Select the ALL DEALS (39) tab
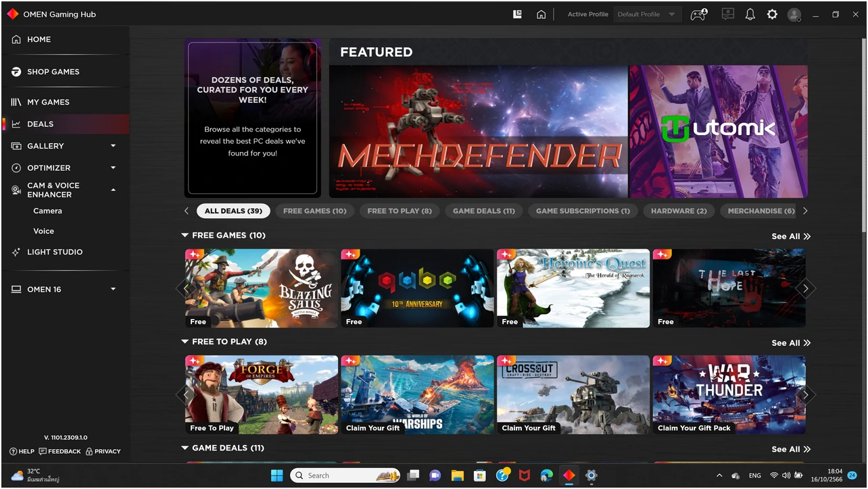 point(233,211)
